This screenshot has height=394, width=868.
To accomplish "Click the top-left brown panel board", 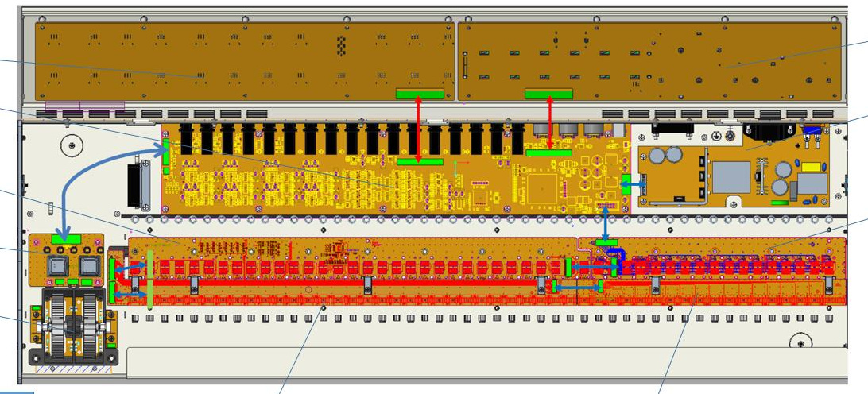I will pyautogui.click(x=238, y=60).
